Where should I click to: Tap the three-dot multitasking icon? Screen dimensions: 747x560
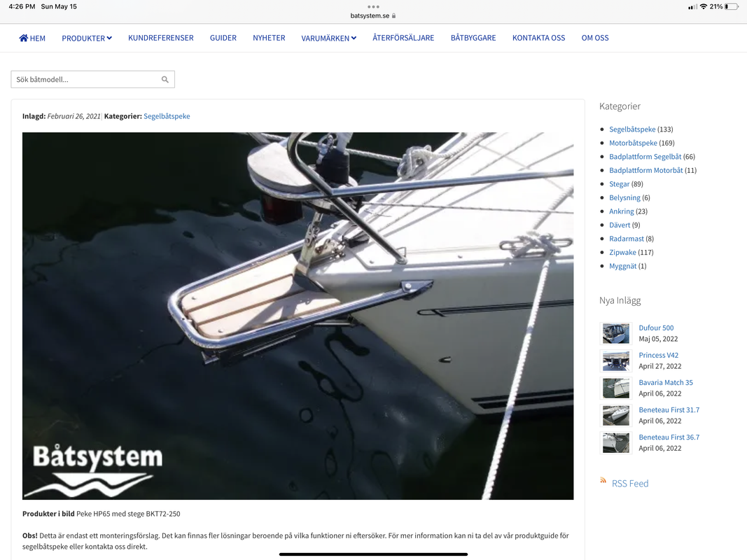click(x=374, y=7)
